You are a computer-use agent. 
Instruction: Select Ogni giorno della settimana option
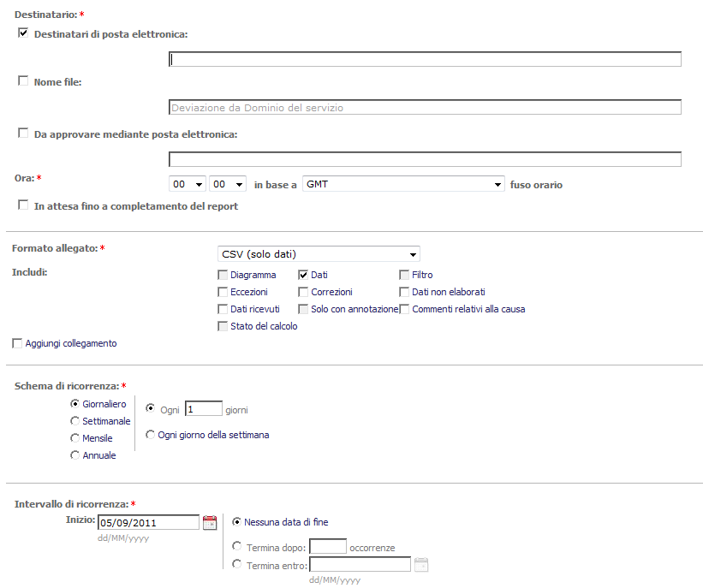click(x=151, y=435)
